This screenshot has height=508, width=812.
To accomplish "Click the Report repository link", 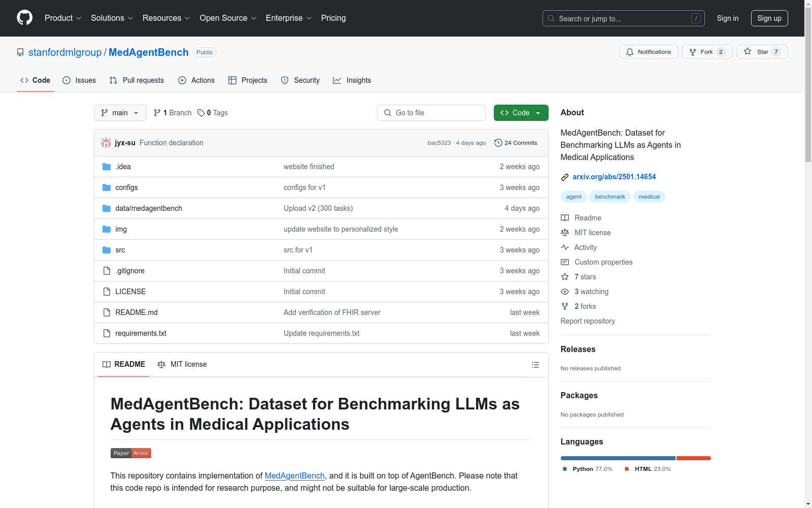I will pyautogui.click(x=588, y=321).
